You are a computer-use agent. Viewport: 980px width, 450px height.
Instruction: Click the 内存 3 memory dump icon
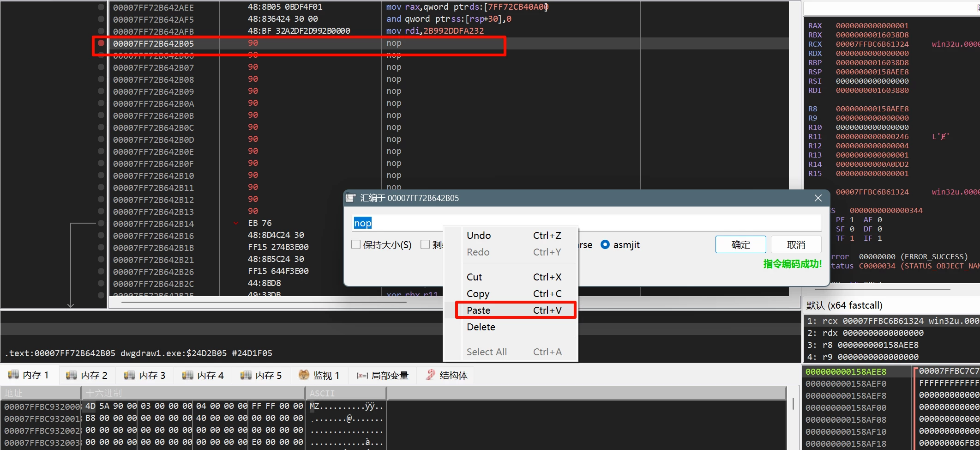[130, 375]
